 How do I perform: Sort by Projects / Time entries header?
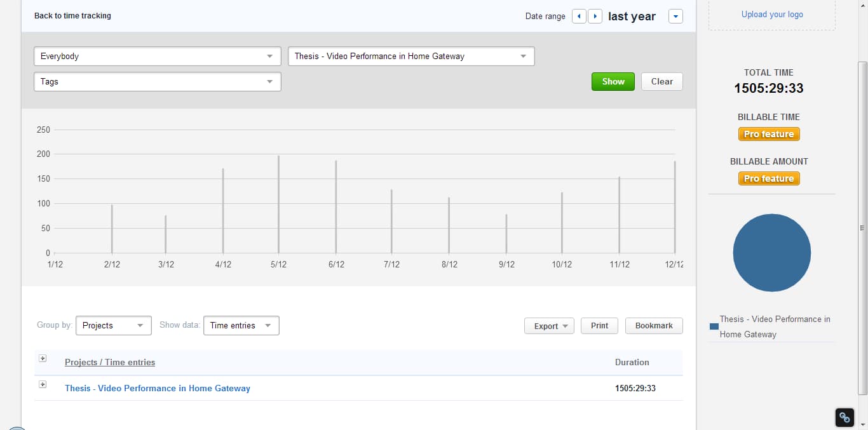pyautogui.click(x=110, y=362)
